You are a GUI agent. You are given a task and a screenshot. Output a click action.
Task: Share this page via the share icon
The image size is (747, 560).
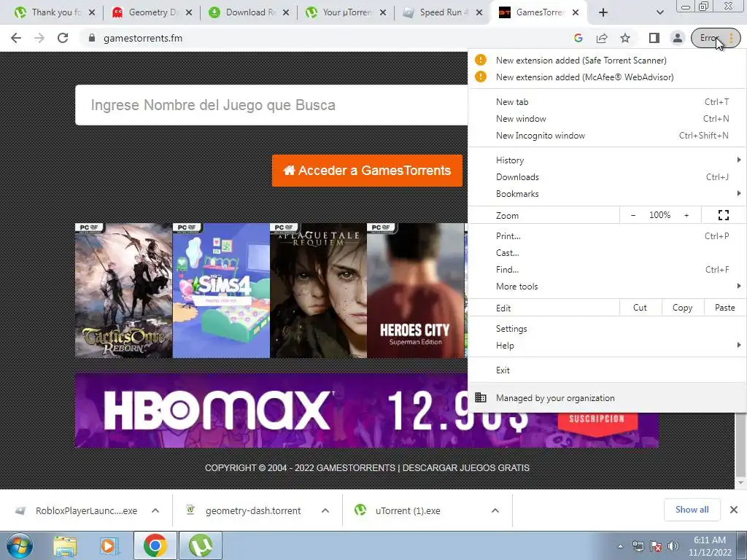(602, 38)
